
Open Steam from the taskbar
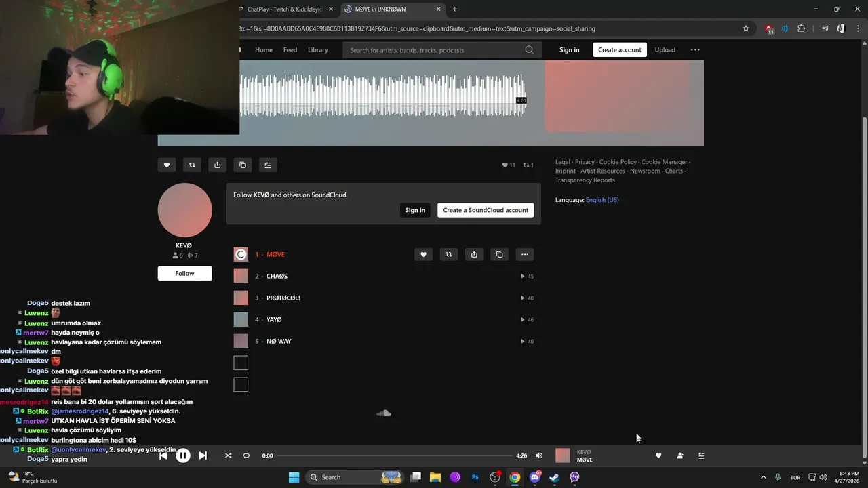(554, 477)
